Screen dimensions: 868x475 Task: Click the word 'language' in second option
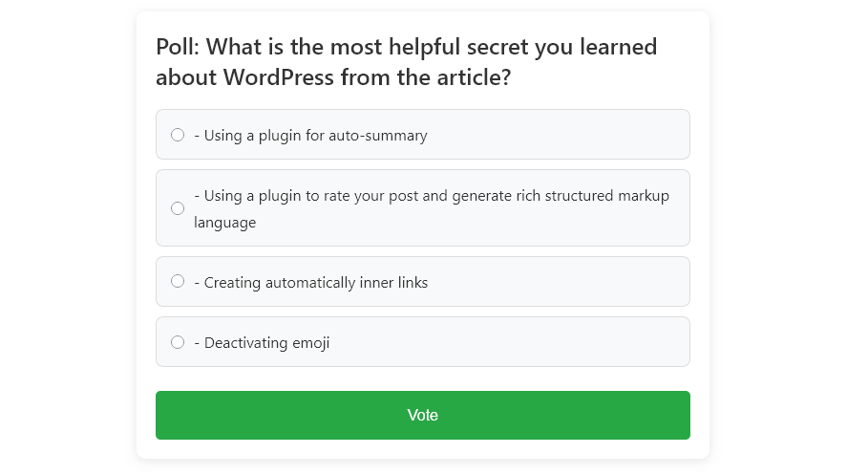224,223
